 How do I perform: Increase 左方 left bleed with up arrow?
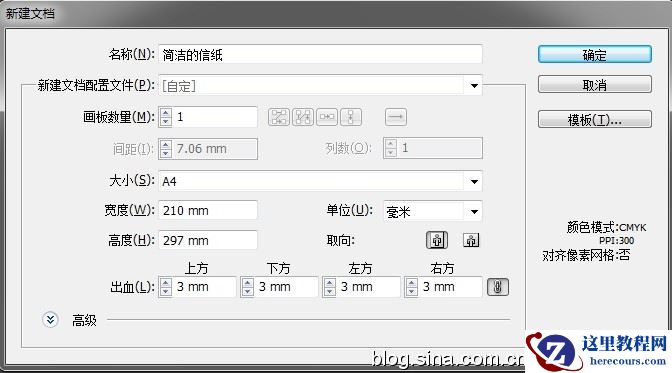[x=330, y=283]
